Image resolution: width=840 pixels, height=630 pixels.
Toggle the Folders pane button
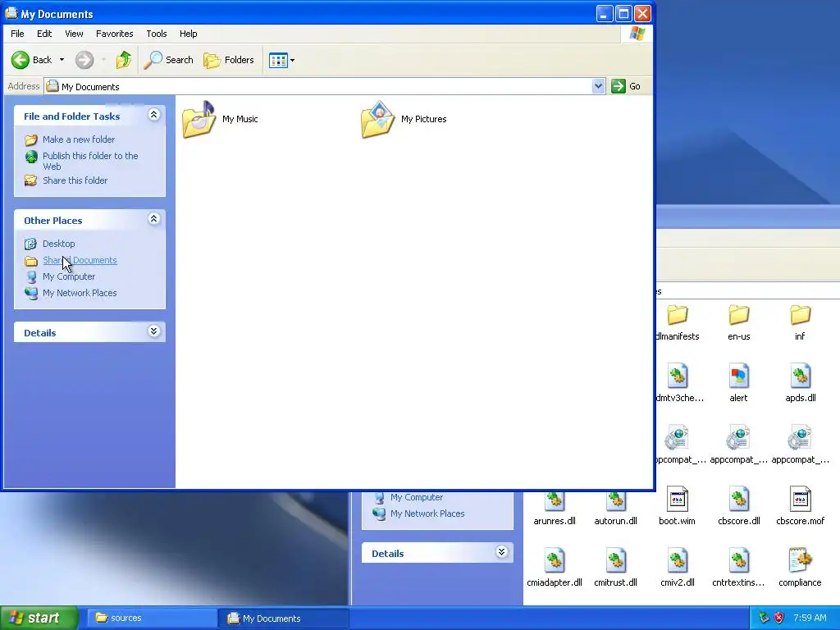coord(229,60)
